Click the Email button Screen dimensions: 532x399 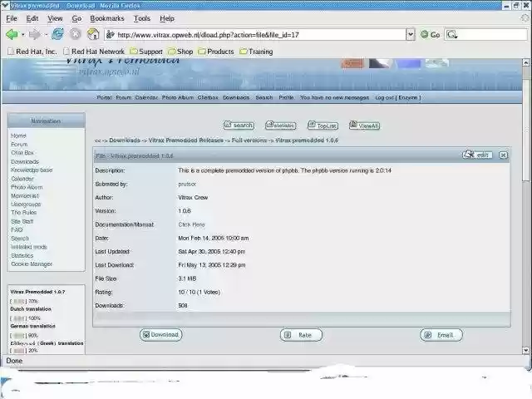[441, 335]
